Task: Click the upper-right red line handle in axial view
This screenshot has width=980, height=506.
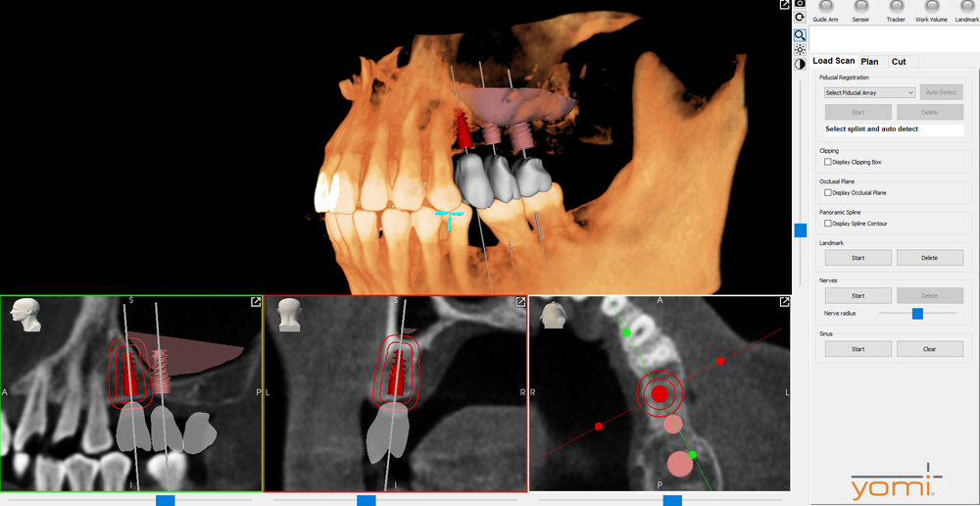Action: pyautogui.click(x=720, y=361)
